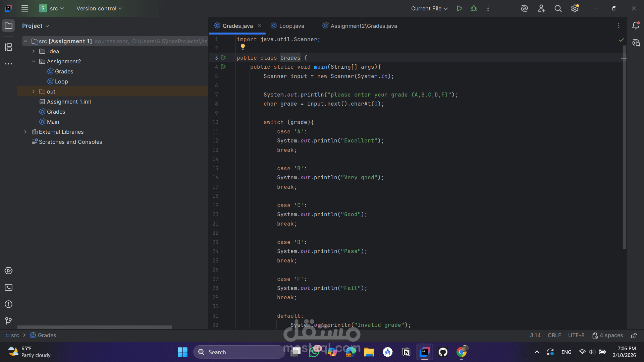Switch to the Loop.java editor tab

(291, 26)
